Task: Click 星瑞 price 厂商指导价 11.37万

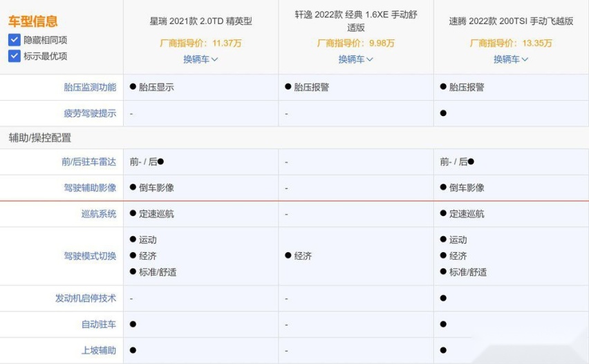Action: pyautogui.click(x=200, y=43)
